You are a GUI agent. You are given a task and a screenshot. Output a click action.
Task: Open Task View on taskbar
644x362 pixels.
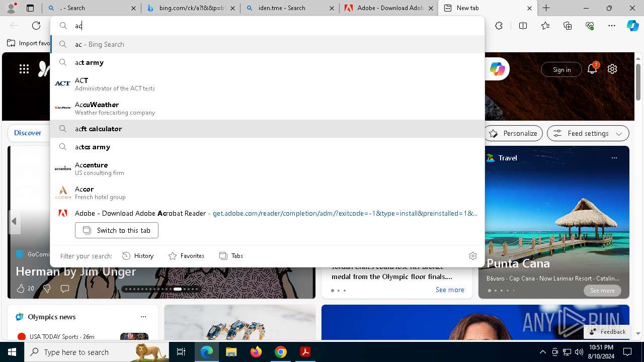(181, 352)
